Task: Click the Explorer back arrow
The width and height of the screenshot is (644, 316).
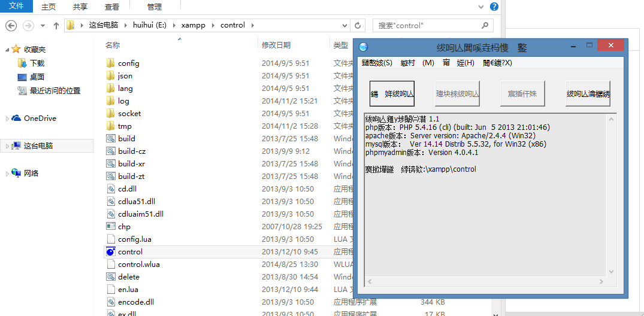Action: coord(11,26)
